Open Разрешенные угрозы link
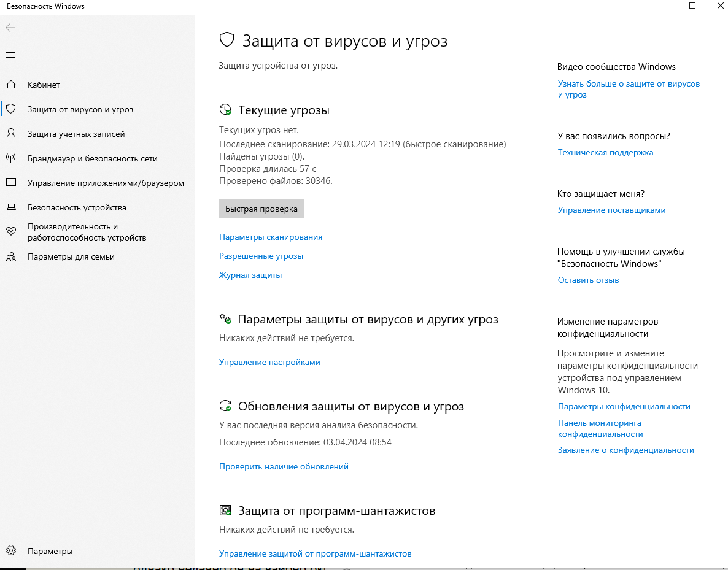The image size is (728, 570). point(261,256)
